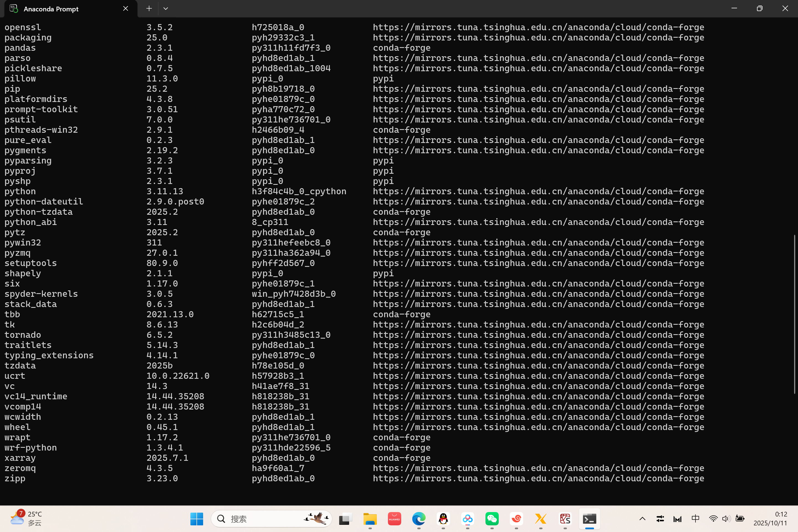Click the python_abi build 8_cp311

(270, 222)
